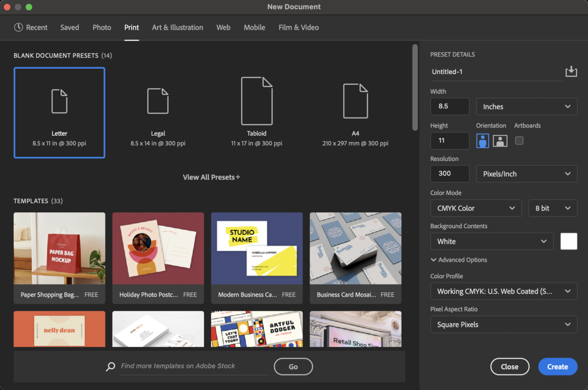Viewport: 588px width, 390px height.
Task: Select the A4 preset page icon
Action: coord(355,101)
